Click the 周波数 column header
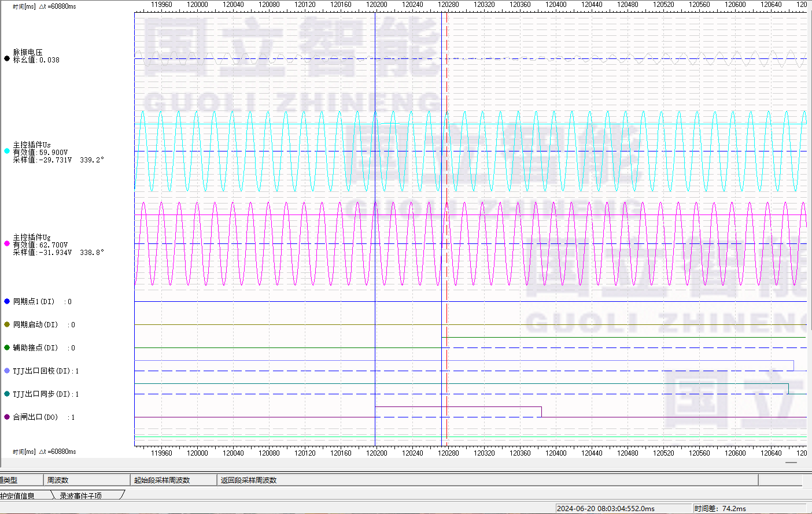 pyautogui.click(x=58, y=480)
